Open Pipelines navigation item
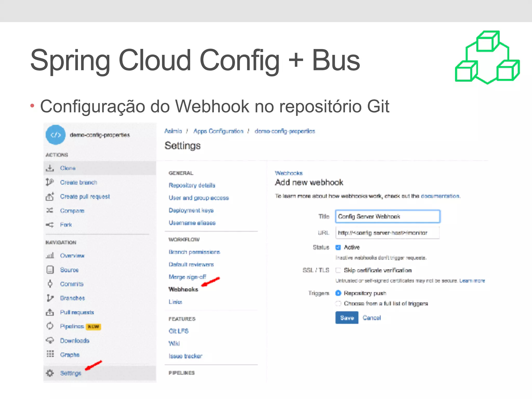This screenshot has height=399, width=532. point(72,326)
